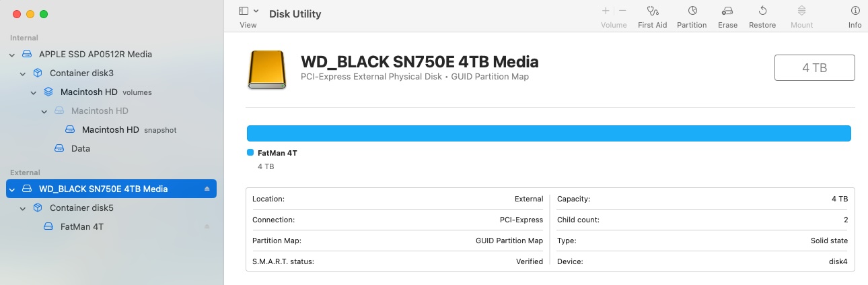The width and height of the screenshot is (868, 285).
Task: Collapse the Macintosh HD volumes group
Action: point(34,92)
